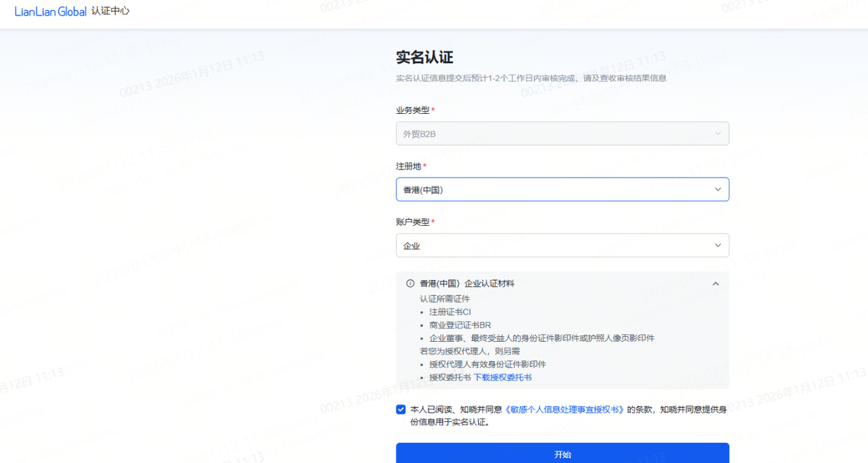Click the 实名认证 page heading
The width and height of the screenshot is (868, 463).
(x=425, y=57)
